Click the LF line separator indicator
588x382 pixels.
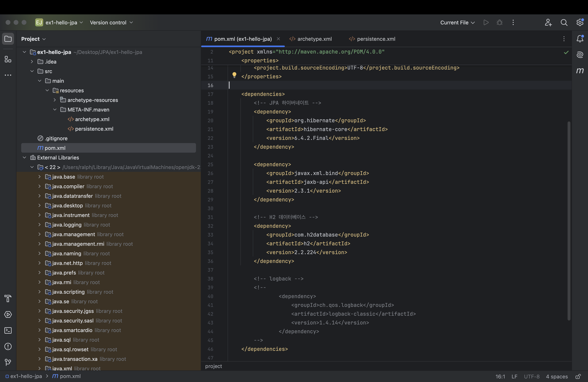(514, 377)
